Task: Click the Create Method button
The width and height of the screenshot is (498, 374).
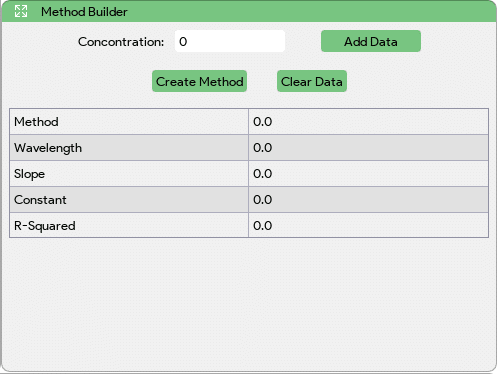Action: [x=199, y=81]
